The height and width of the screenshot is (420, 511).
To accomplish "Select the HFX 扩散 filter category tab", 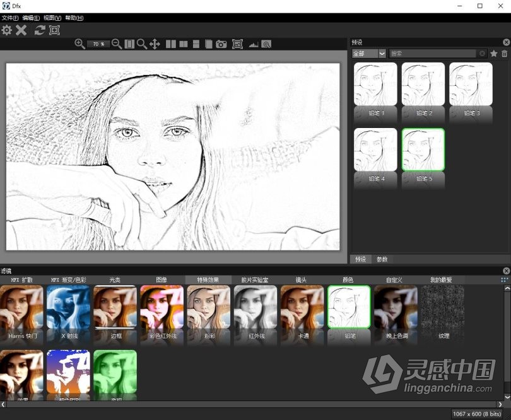I will click(22, 280).
